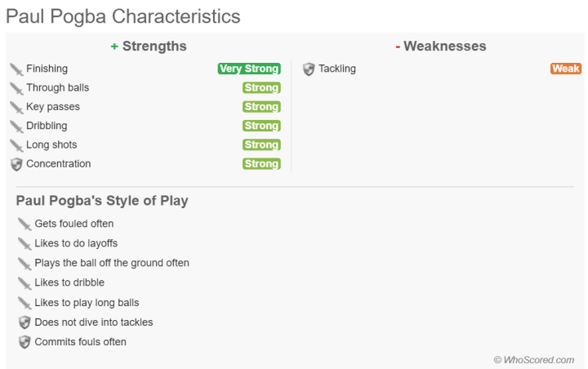
Task: Click the shield icon next to Concentration
Action: pos(16,164)
